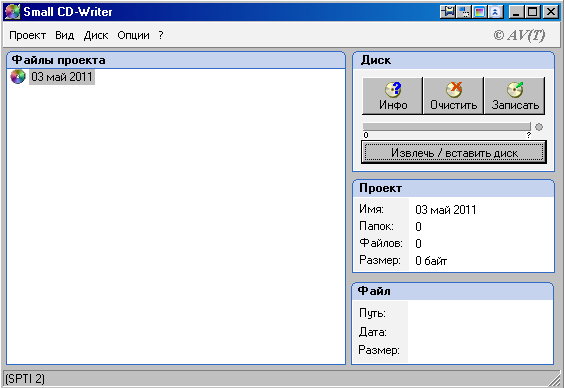
Task: Click the (SPTI 2) status bar text
Action: coord(25,379)
